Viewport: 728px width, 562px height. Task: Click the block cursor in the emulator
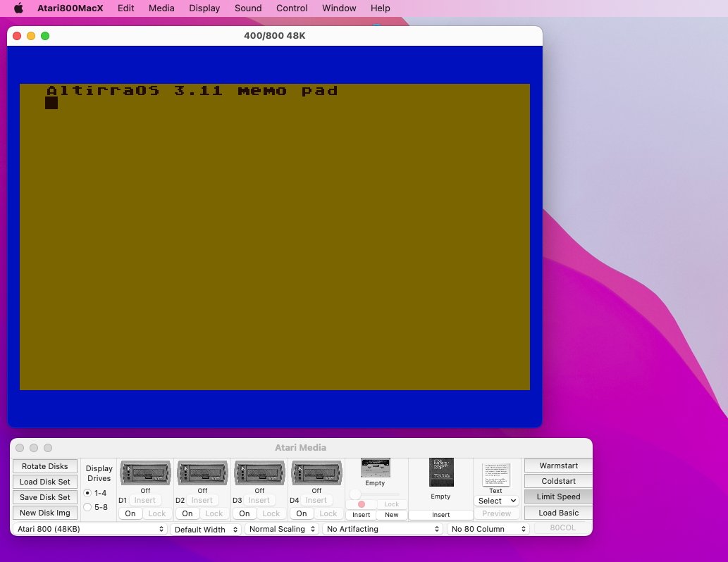click(x=51, y=103)
